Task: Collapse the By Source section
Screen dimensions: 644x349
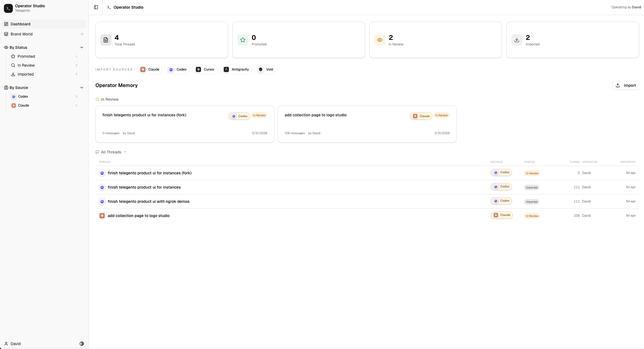Action: tap(82, 87)
